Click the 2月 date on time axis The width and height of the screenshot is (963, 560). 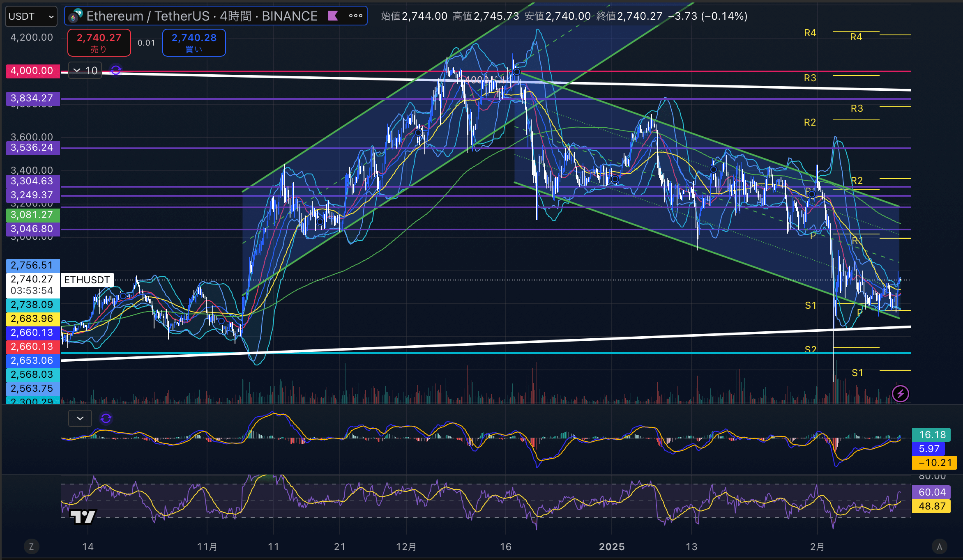817,547
